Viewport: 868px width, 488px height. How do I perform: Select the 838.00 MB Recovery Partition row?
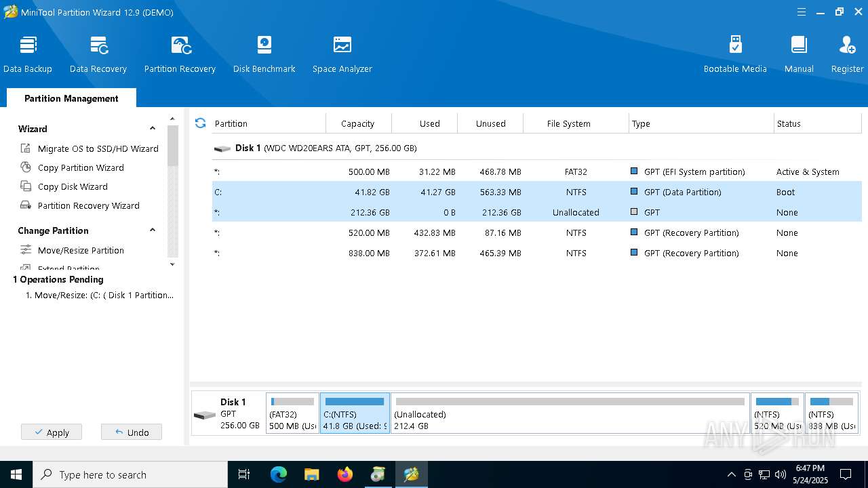[x=536, y=253]
